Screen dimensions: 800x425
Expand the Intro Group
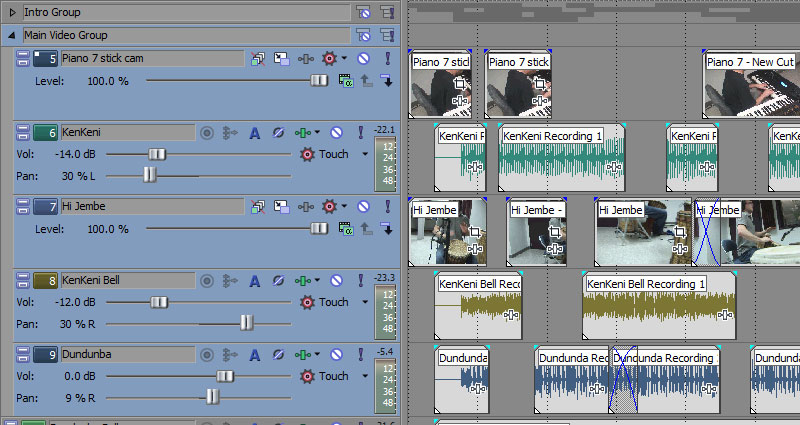pos(13,12)
